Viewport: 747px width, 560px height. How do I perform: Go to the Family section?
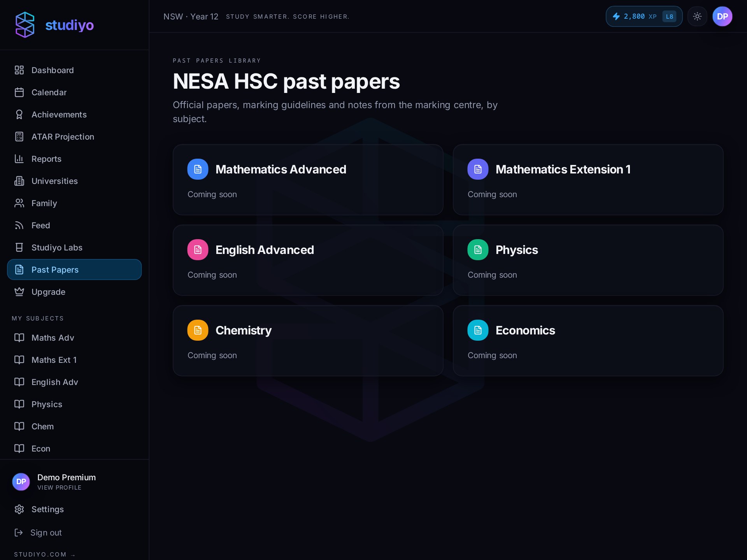click(x=74, y=203)
